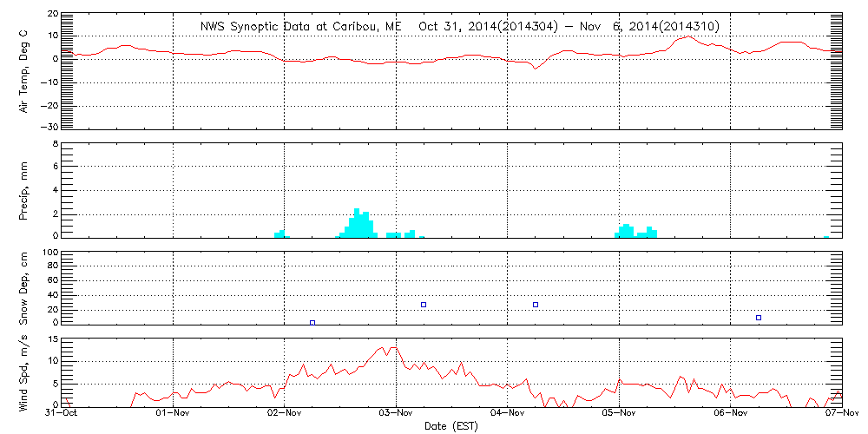Image resolution: width=868 pixels, height=434 pixels.
Task: Click the "100" snow depth axis value
Action: click(49, 253)
